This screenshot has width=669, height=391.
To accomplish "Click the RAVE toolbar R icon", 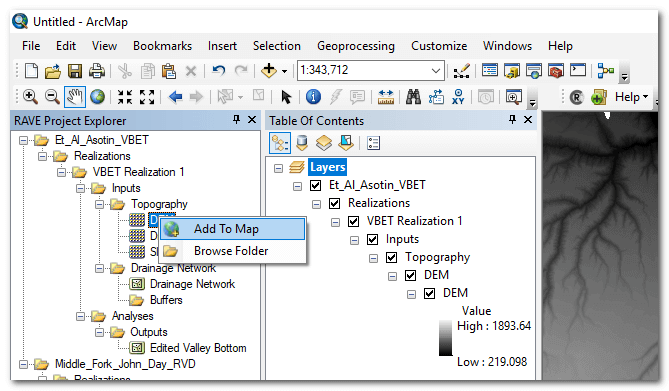I will click(576, 98).
